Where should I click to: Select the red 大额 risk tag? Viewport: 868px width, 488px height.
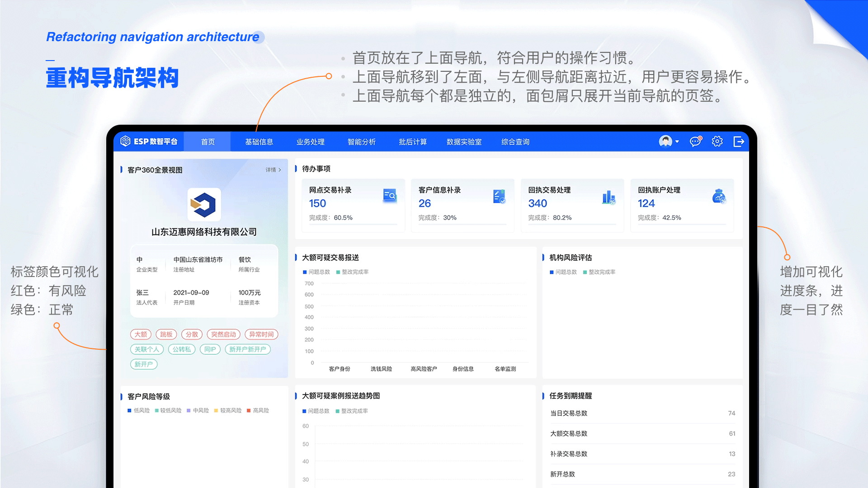[x=141, y=334]
